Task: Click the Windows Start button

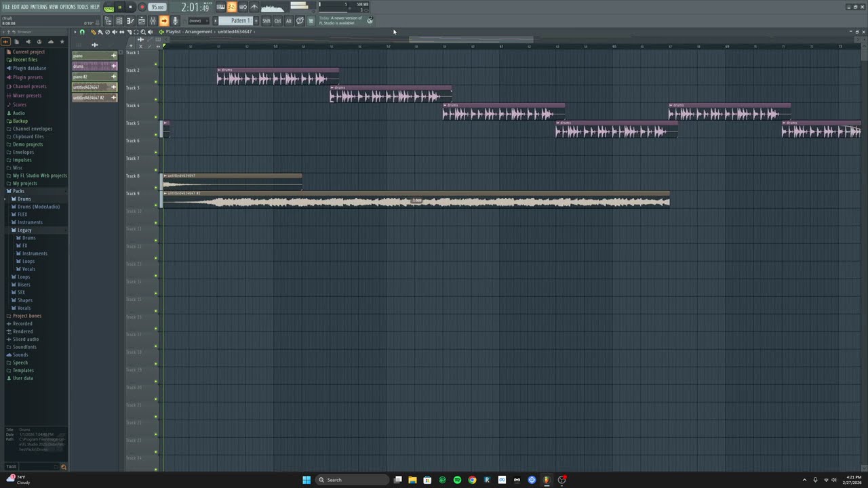Action: [307, 480]
